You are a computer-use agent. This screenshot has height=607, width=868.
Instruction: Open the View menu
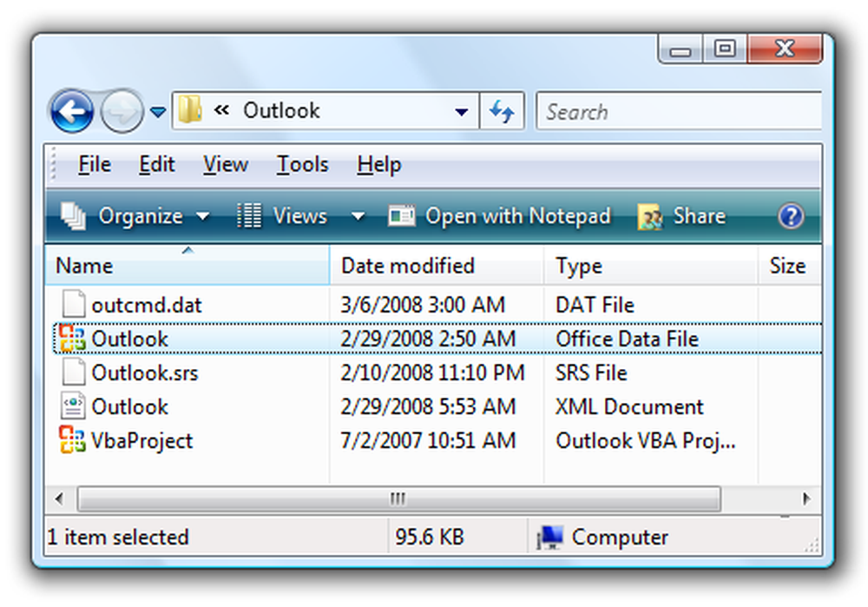(x=226, y=164)
